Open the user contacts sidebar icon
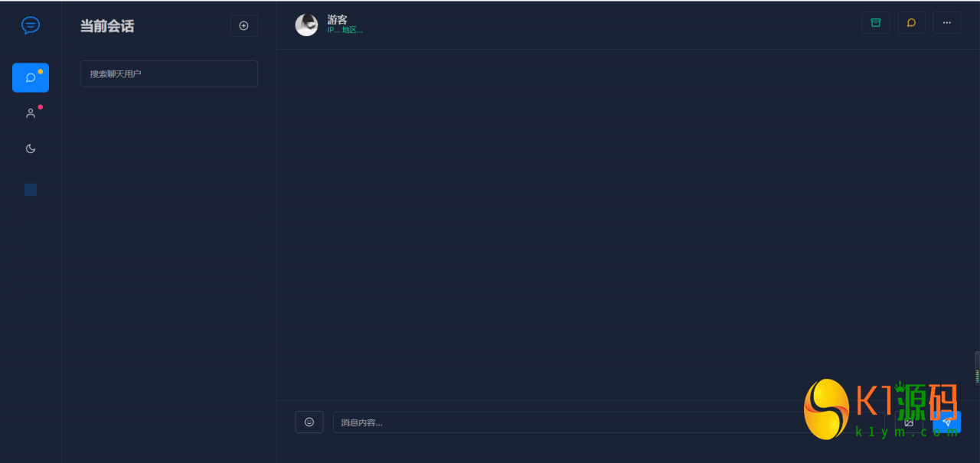980x463 pixels. 31,113
